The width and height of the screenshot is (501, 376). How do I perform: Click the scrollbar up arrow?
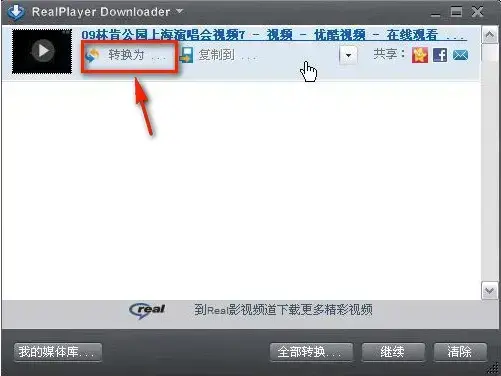pos(490,35)
